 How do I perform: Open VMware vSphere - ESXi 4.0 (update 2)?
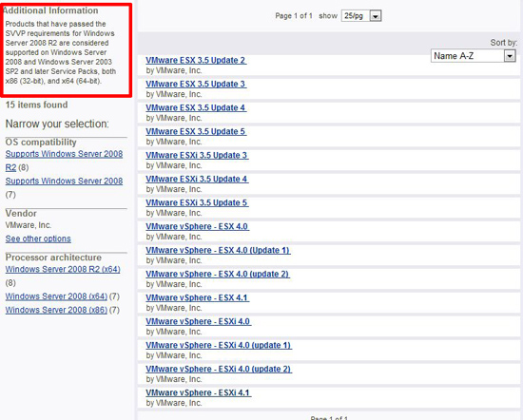(x=219, y=369)
